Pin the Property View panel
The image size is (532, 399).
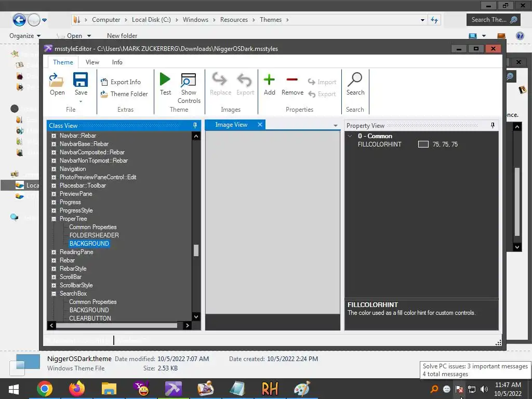pyautogui.click(x=493, y=126)
